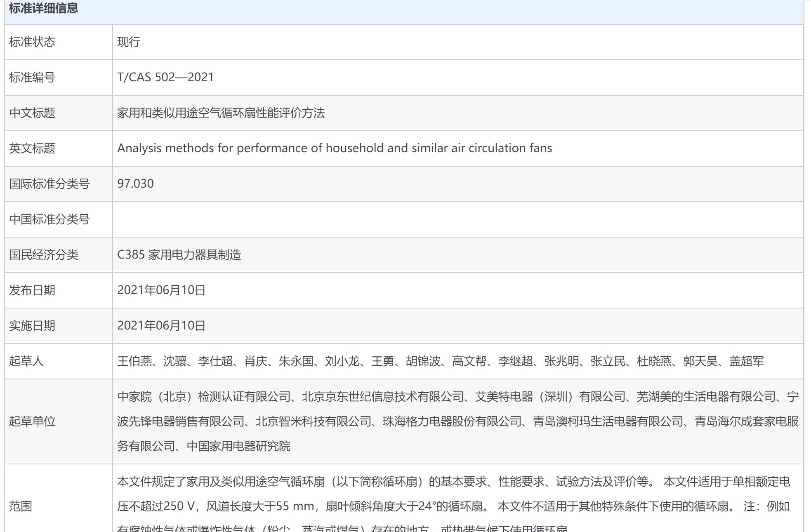Click the 中文标题 row label
This screenshot has width=811, height=532.
click(x=32, y=113)
